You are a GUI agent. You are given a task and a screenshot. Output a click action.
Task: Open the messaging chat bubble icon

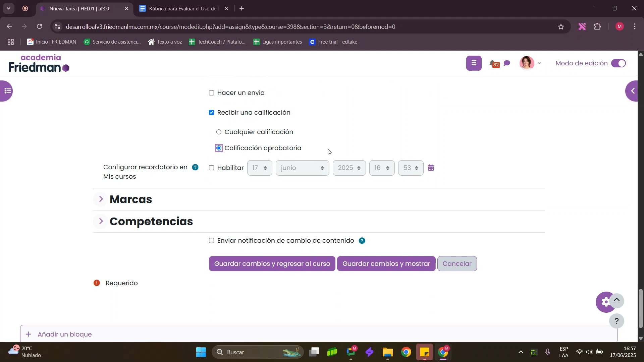click(x=507, y=63)
